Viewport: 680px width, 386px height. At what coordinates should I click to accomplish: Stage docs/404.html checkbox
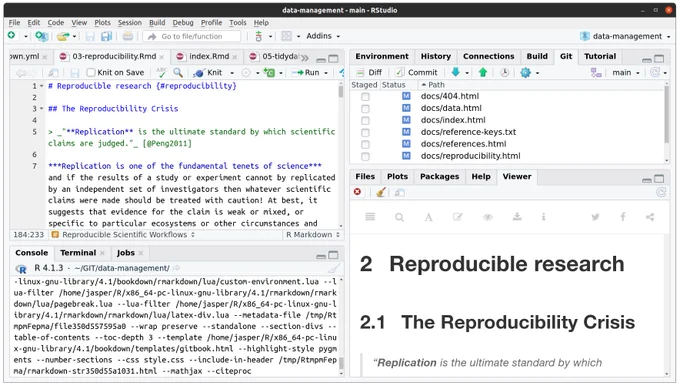pos(365,97)
